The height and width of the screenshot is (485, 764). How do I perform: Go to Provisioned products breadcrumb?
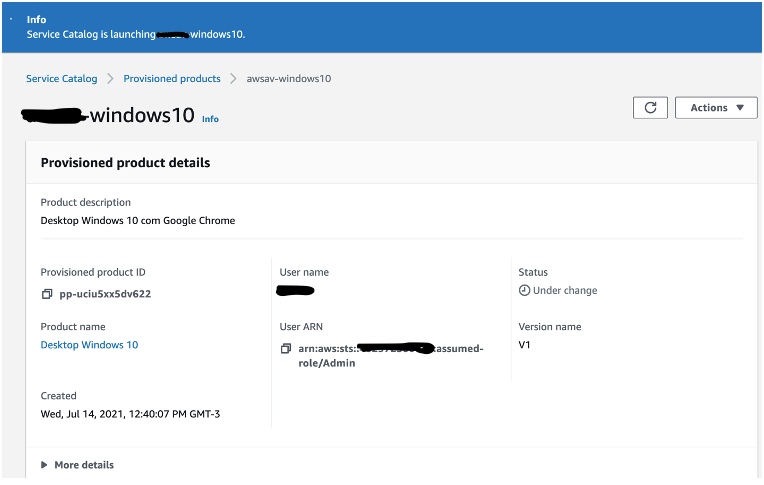172,78
